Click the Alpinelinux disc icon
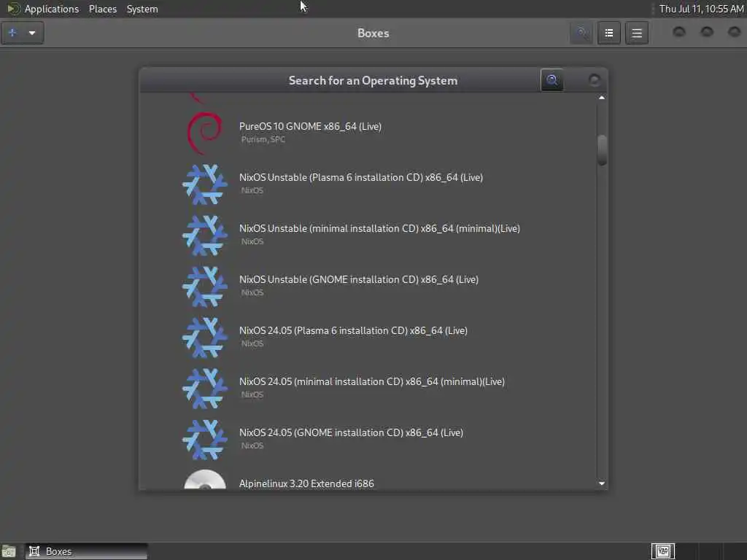 tap(205, 480)
